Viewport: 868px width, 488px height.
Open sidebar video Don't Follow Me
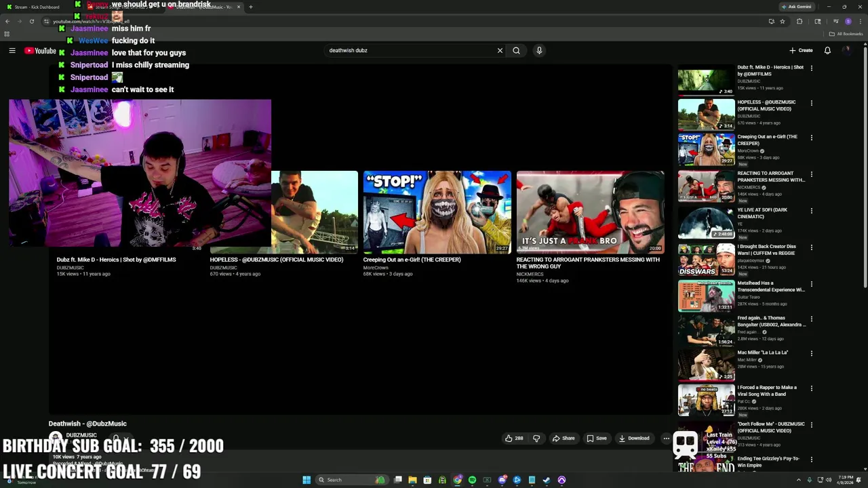click(x=771, y=428)
